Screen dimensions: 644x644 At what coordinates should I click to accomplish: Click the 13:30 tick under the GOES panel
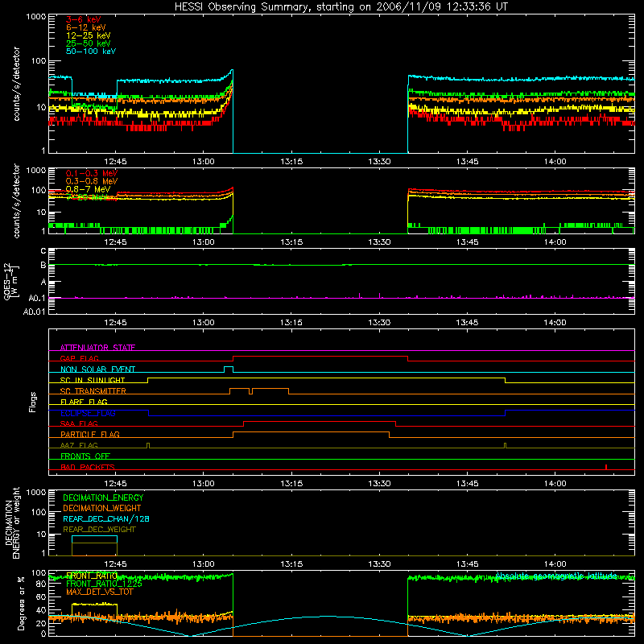point(379,323)
